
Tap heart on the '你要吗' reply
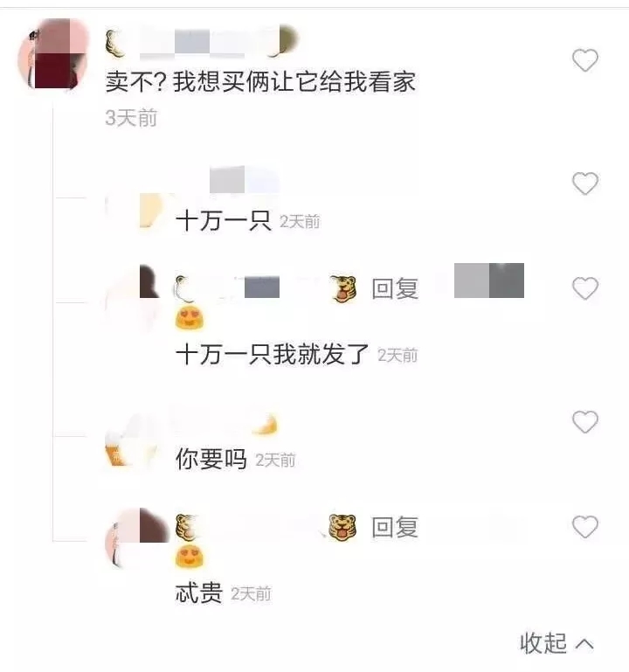click(x=585, y=422)
